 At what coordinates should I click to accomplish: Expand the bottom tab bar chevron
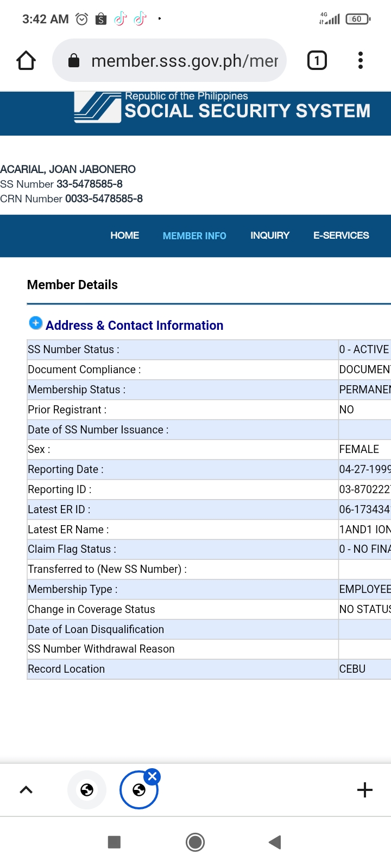[26, 790]
